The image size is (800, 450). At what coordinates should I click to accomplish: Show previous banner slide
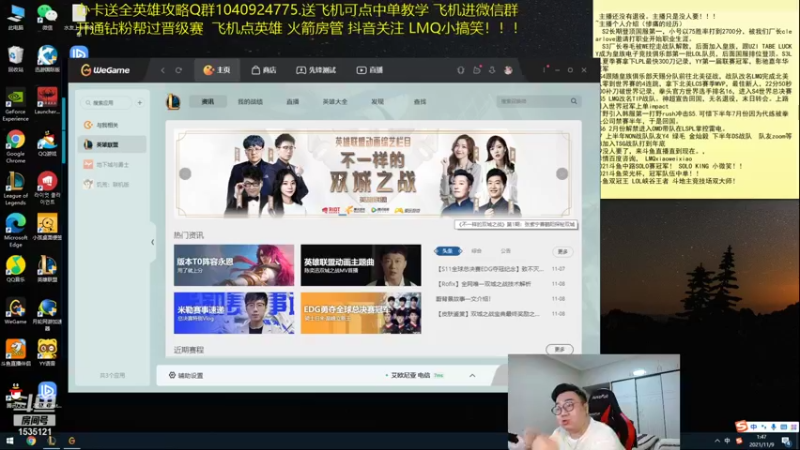(x=185, y=173)
